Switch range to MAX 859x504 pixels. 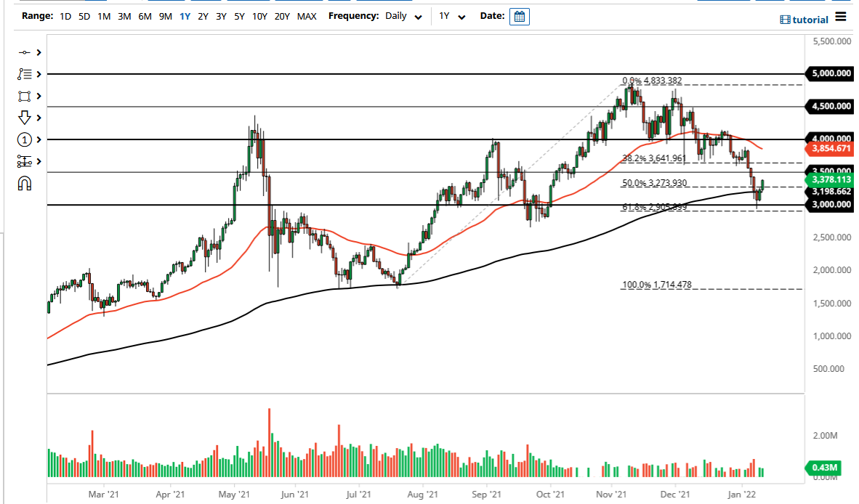(307, 15)
